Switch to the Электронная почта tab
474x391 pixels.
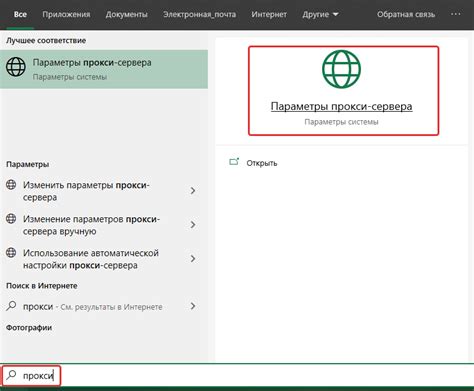[199, 15]
